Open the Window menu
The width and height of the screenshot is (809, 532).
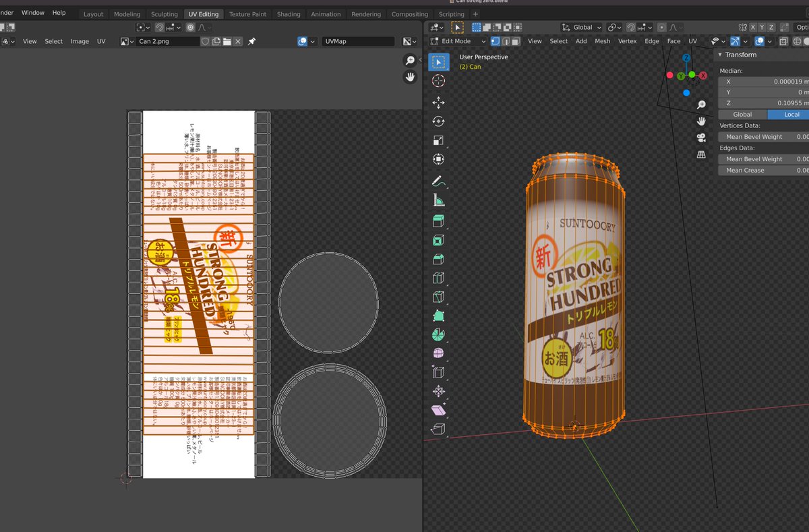click(32, 13)
